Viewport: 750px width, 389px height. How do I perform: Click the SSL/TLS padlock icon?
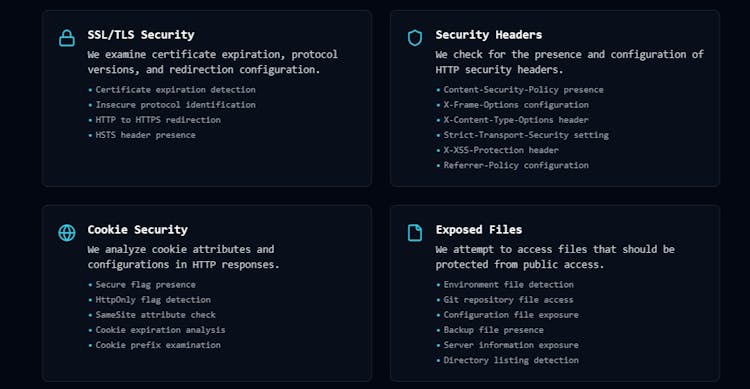(66, 38)
